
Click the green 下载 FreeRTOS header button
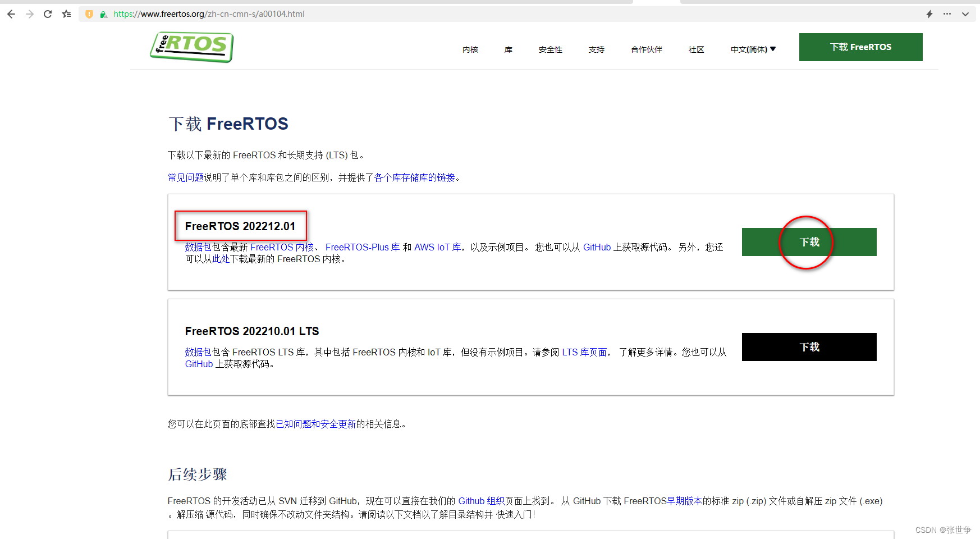(x=861, y=47)
